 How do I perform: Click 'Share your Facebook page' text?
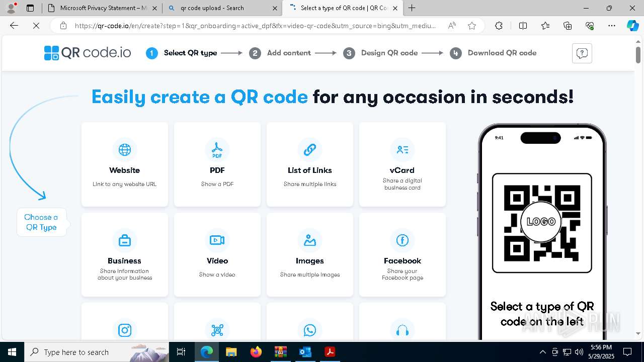coord(403,275)
